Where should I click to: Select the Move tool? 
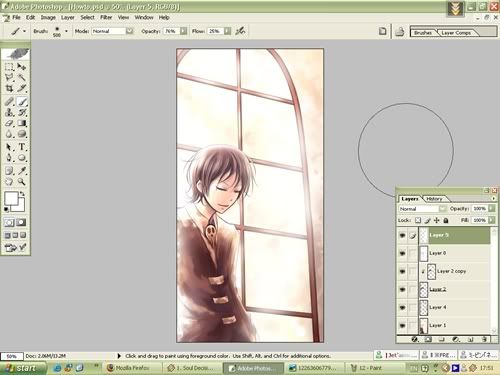point(22,67)
